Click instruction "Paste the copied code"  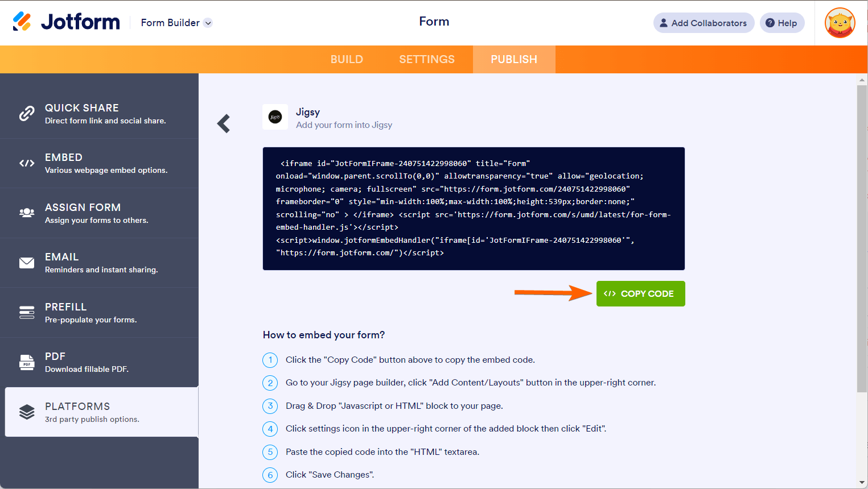382,452
